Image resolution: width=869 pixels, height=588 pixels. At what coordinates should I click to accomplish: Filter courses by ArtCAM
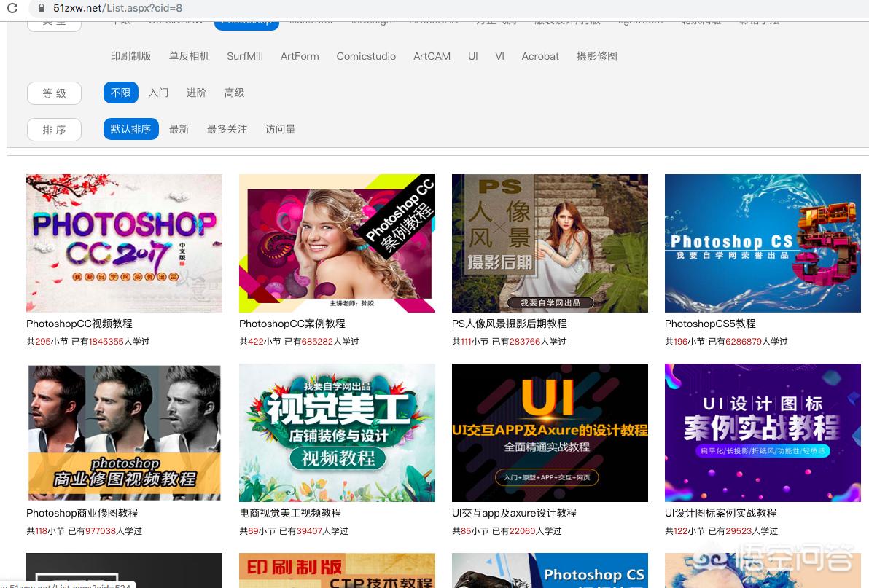[432, 56]
